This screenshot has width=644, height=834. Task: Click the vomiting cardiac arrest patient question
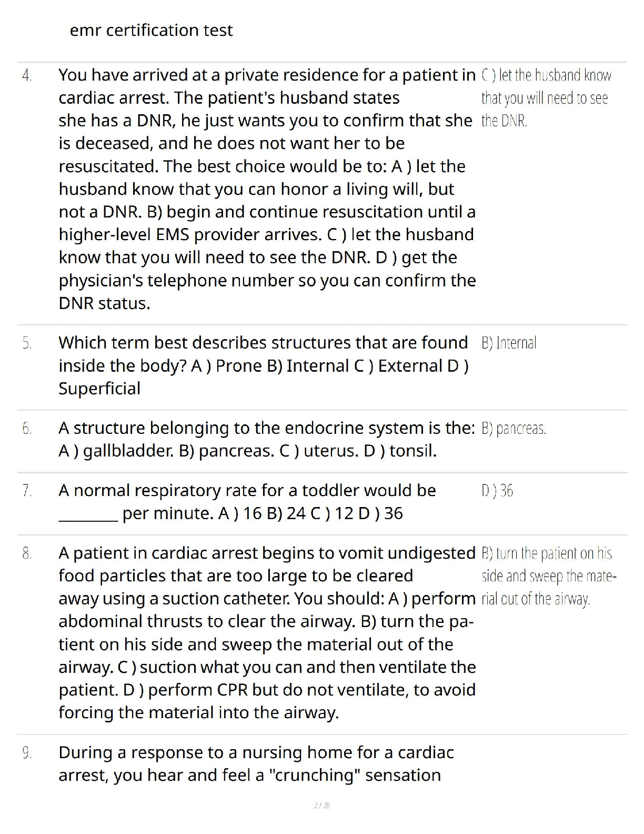pyautogui.click(x=267, y=632)
